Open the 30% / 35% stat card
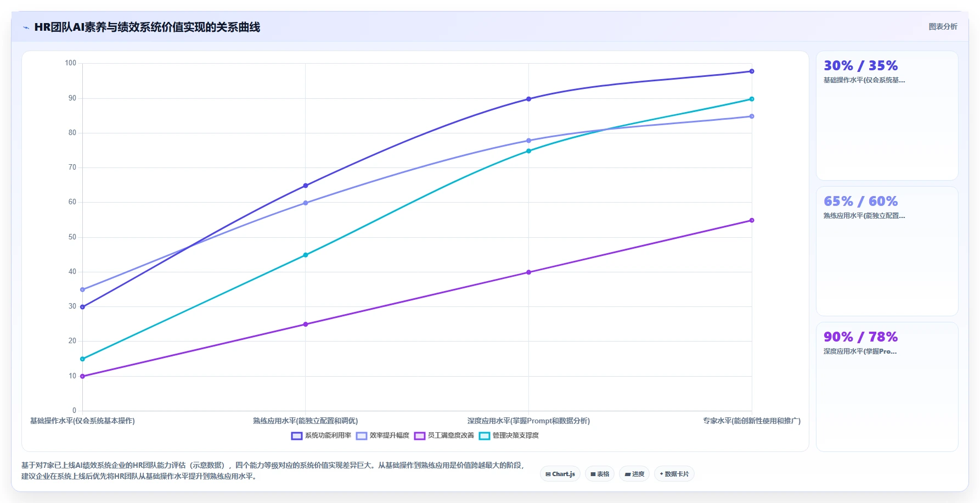This screenshot has height=503, width=980. click(887, 116)
